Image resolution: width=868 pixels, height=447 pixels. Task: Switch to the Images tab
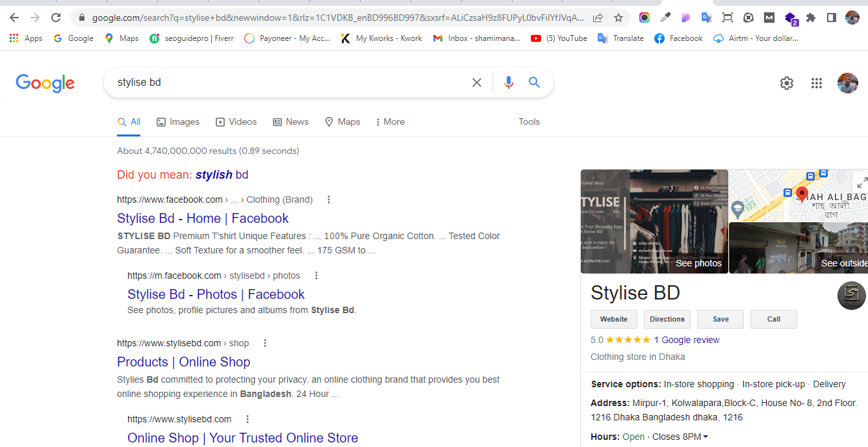click(178, 121)
